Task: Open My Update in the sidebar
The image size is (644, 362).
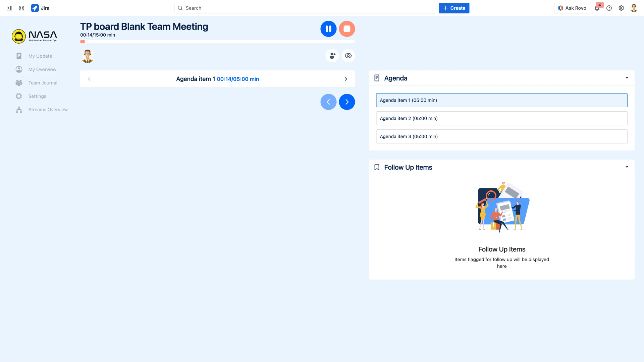Action: (x=40, y=56)
